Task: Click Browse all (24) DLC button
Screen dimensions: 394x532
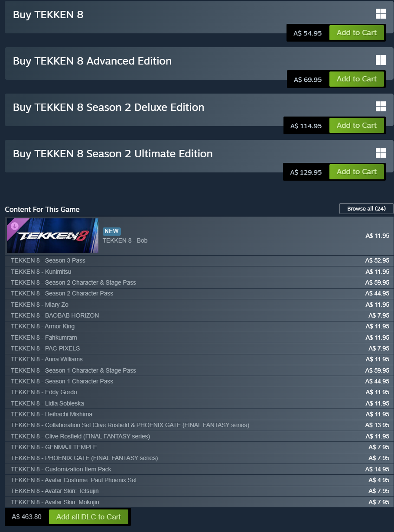Action: [x=366, y=209]
